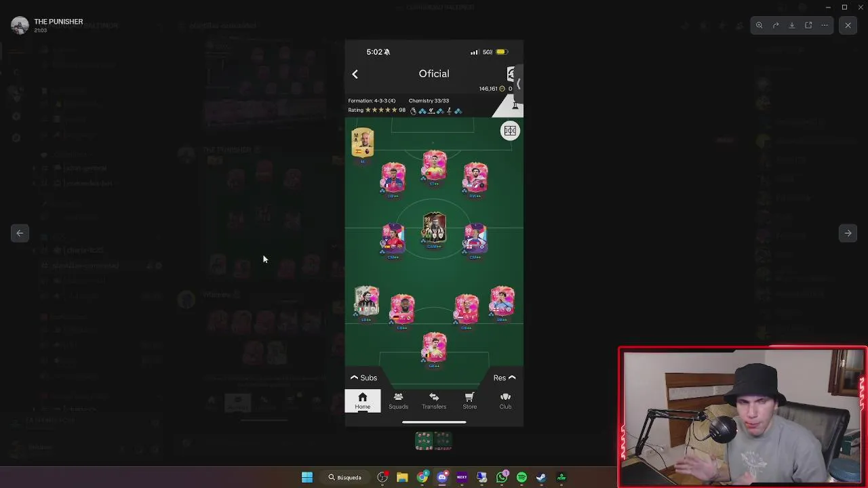This screenshot has height=488, width=868.
Task: Select the right winger card at RW
Action: pyautogui.click(x=475, y=178)
